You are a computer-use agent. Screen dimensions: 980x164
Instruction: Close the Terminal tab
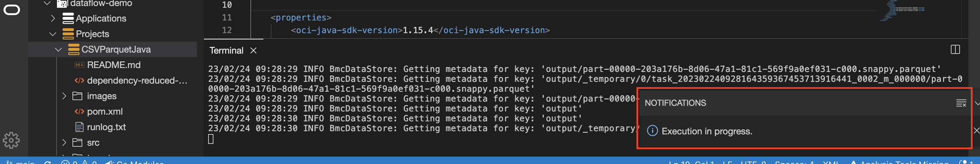[254, 50]
